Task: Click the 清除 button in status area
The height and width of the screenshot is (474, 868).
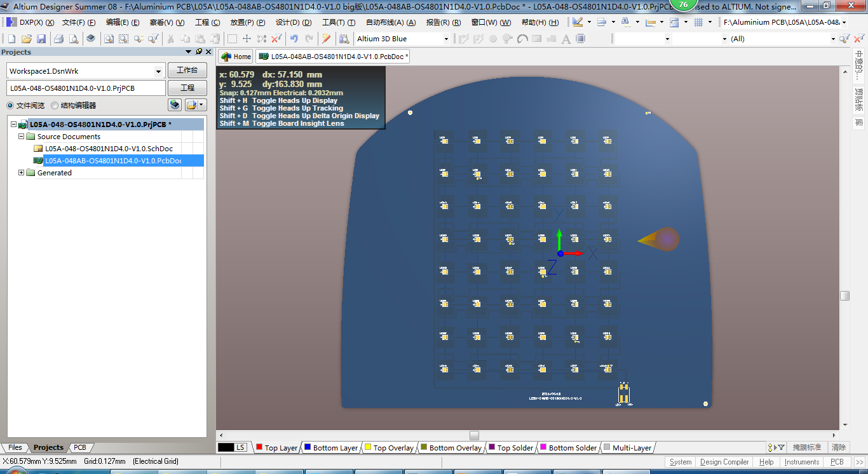Action: click(x=839, y=447)
